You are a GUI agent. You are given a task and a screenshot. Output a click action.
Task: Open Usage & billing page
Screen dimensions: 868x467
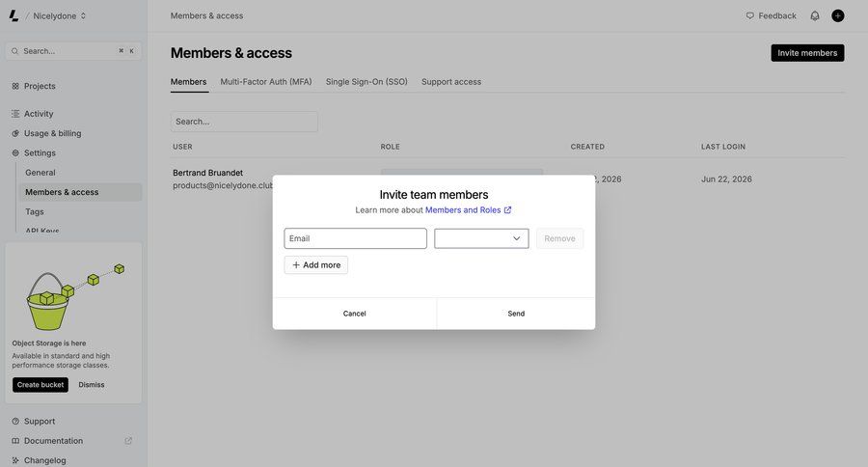click(x=53, y=133)
